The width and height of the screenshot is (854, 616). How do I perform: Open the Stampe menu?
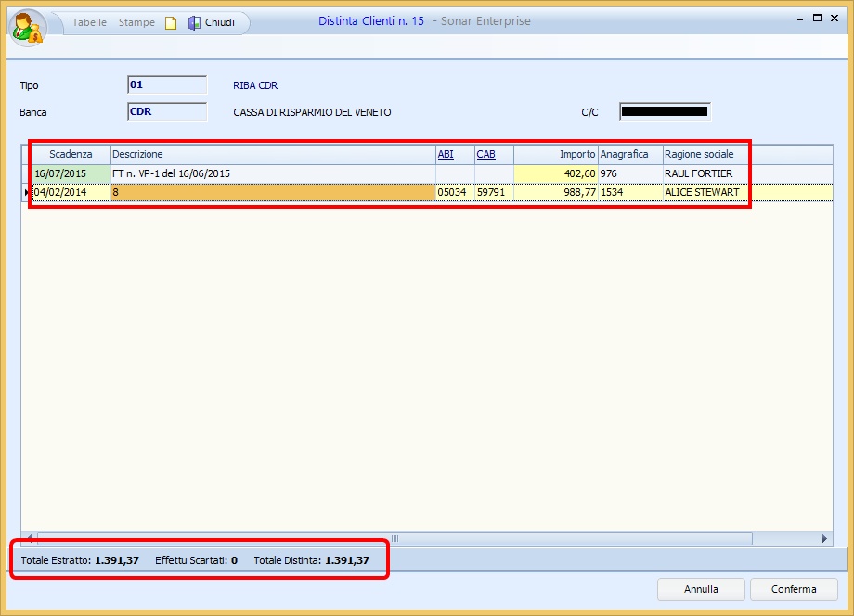point(136,22)
